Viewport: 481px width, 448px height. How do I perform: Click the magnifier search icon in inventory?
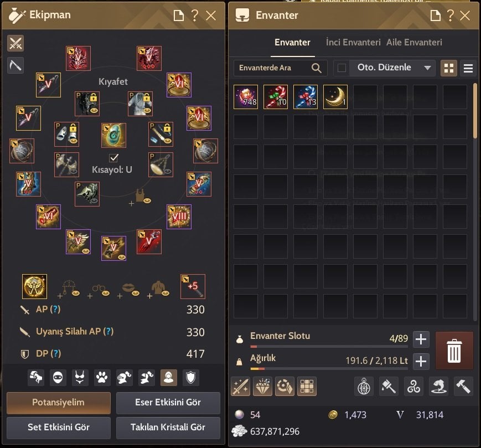pos(316,68)
